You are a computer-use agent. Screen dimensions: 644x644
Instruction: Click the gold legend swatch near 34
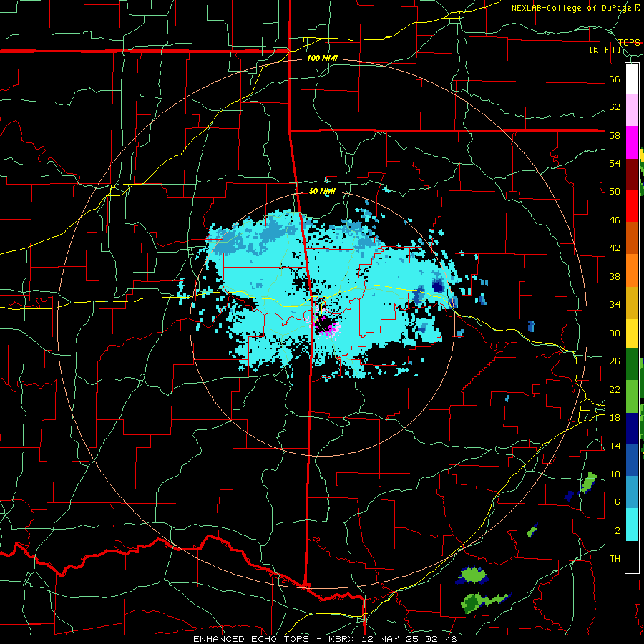[632, 302]
